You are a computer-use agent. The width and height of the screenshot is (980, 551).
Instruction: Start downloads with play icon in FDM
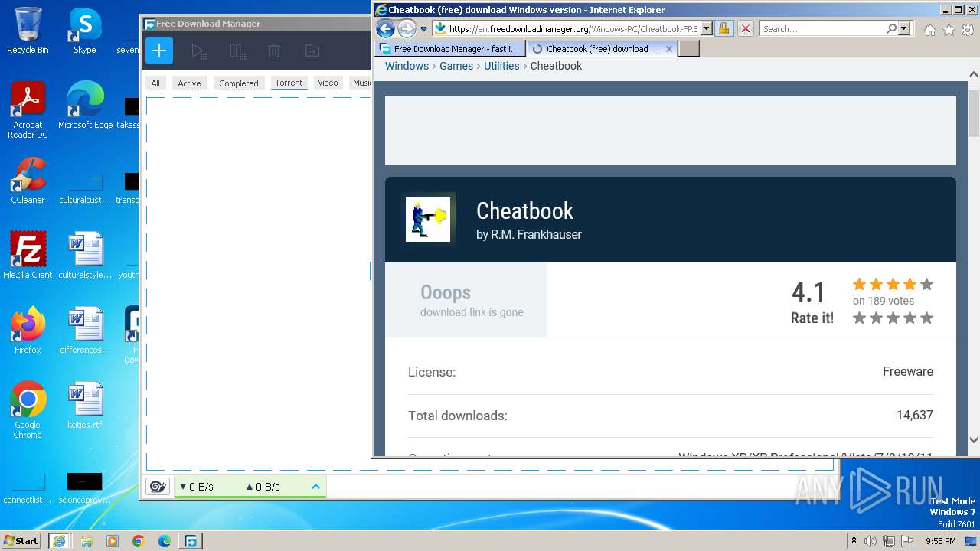point(198,51)
